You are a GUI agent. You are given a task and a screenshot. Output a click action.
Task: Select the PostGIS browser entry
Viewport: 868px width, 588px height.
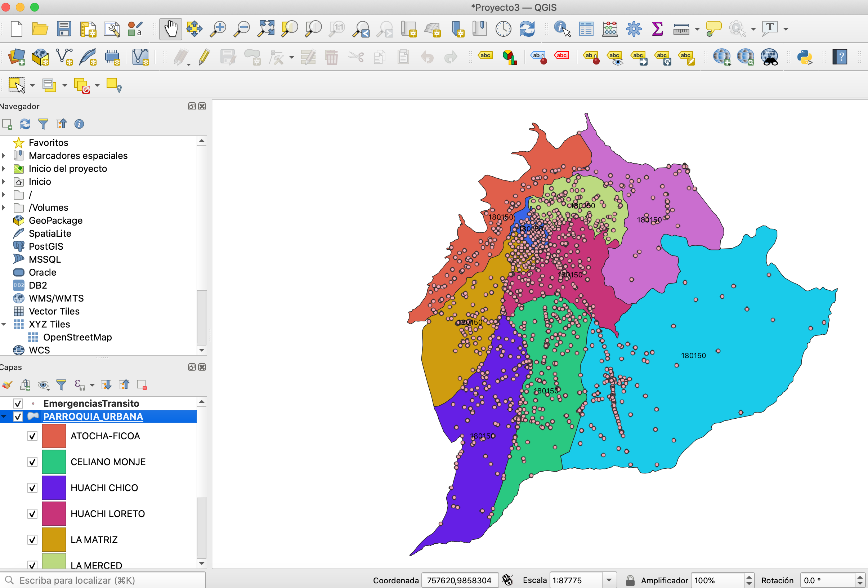click(x=46, y=246)
